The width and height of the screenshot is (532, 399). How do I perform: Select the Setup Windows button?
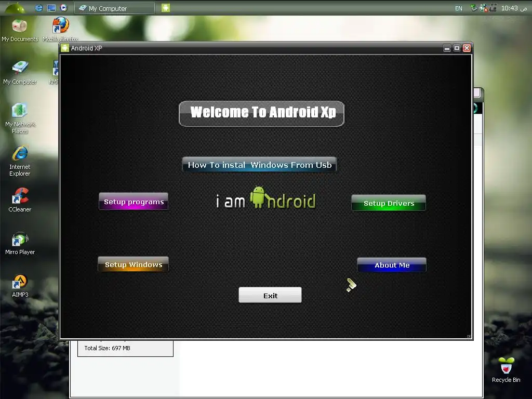point(134,264)
